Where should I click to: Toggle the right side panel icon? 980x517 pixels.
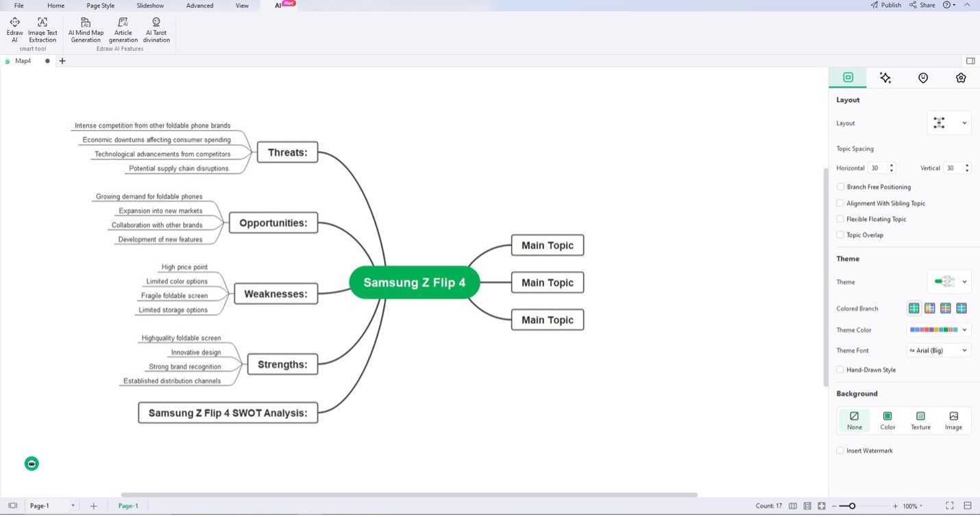coord(970,61)
